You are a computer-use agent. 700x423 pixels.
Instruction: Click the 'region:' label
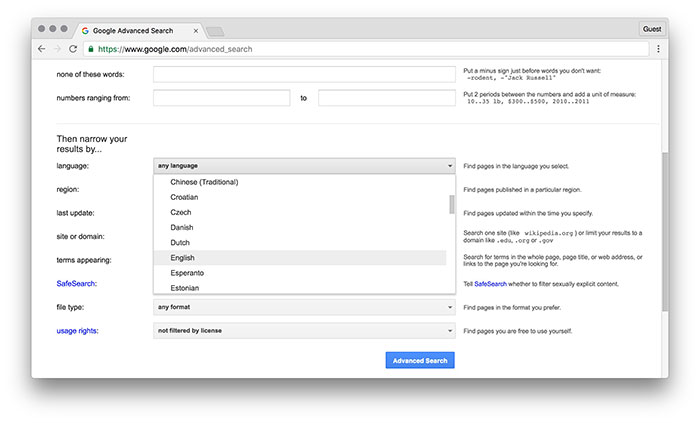(68, 190)
